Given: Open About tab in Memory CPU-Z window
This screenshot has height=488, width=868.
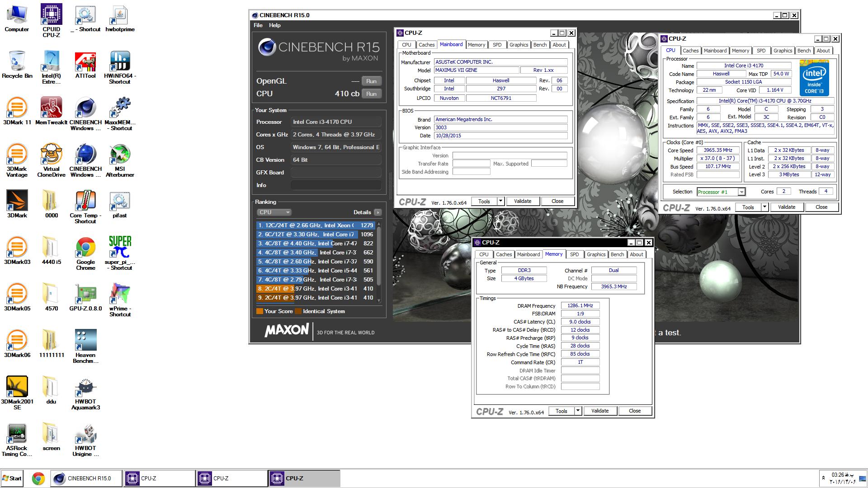Looking at the screenshot, I should pyautogui.click(x=637, y=254).
